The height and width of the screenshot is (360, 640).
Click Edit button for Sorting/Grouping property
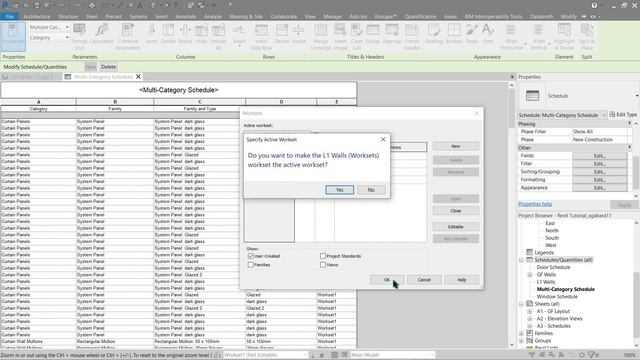click(599, 171)
